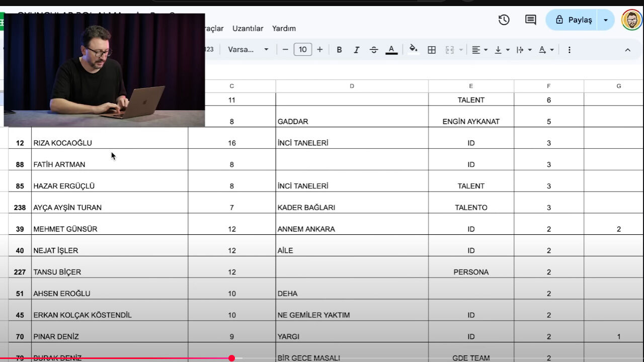The image size is (644, 362).
Task: Open the Uzantılar menu
Action: click(x=248, y=29)
